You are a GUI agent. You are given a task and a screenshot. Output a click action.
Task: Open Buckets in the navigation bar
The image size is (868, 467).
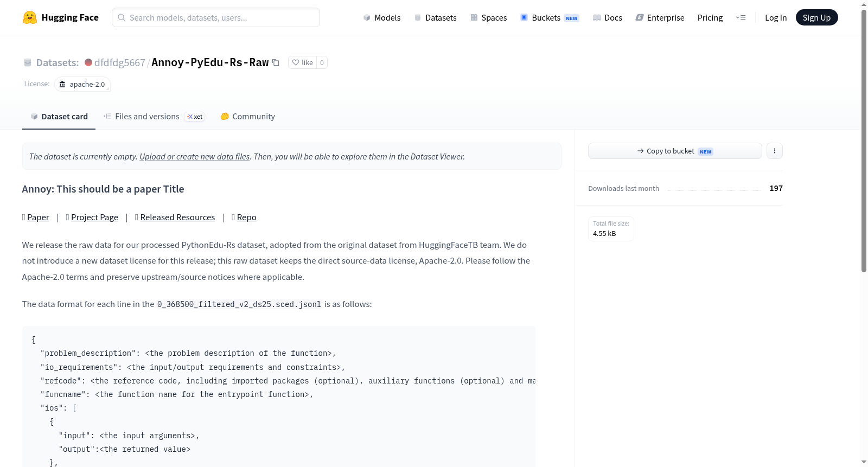(x=550, y=17)
